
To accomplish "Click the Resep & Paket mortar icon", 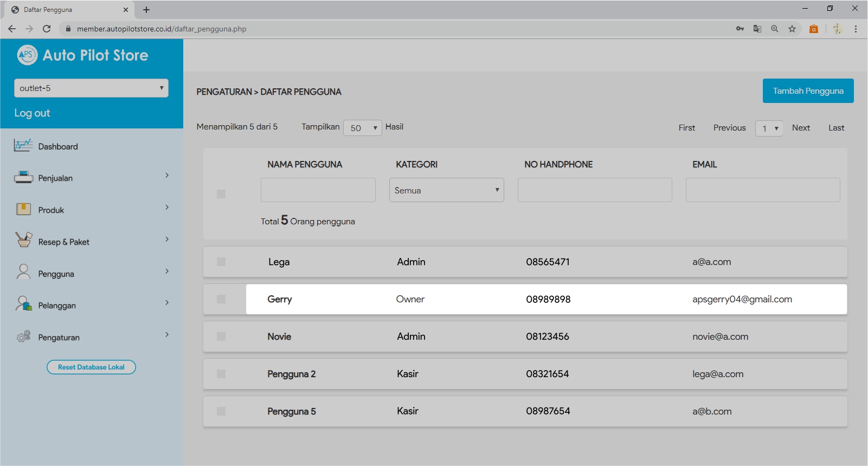I will tap(23, 240).
